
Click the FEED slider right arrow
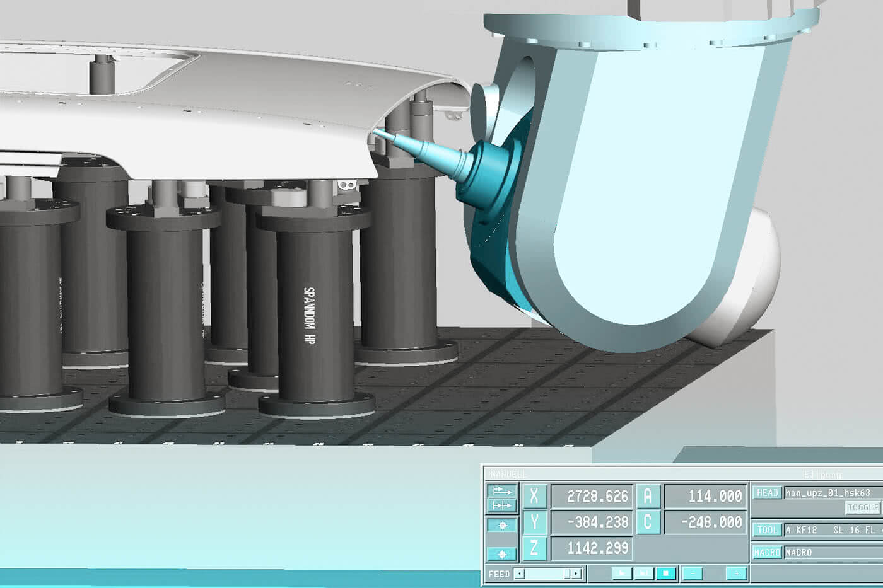tap(576, 574)
